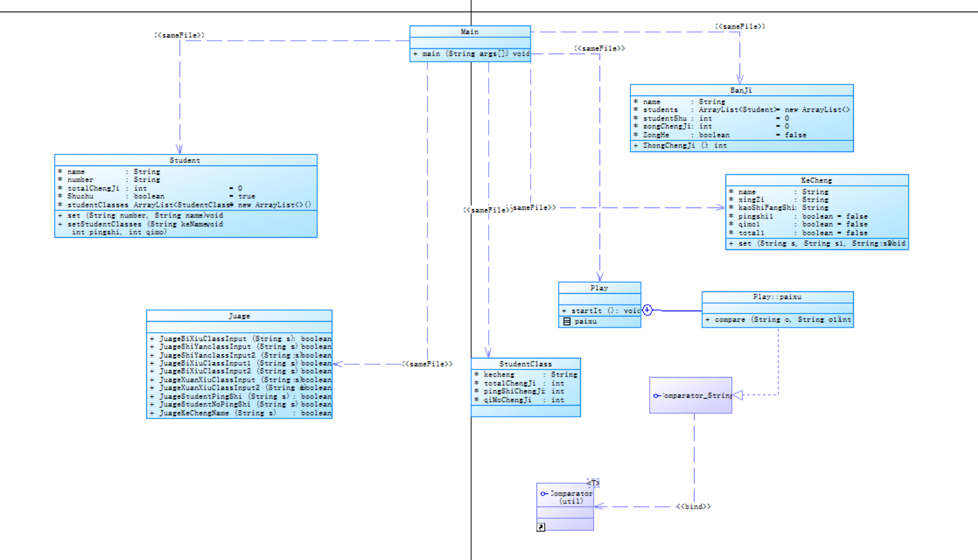Select the Play::paixu class header
Screen dimensions: 978x560
(x=777, y=297)
